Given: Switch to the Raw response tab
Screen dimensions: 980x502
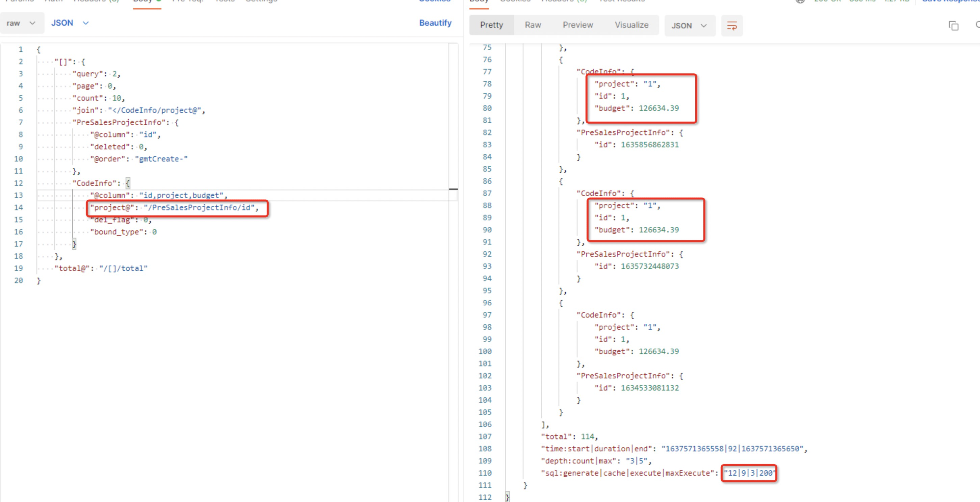Looking at the screenshot, I should (533, 25).
